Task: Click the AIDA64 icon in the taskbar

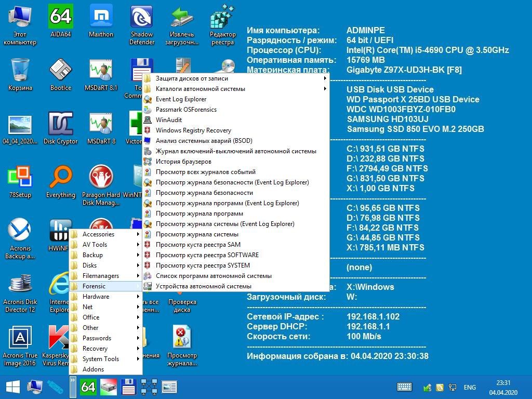Action: 88,387
